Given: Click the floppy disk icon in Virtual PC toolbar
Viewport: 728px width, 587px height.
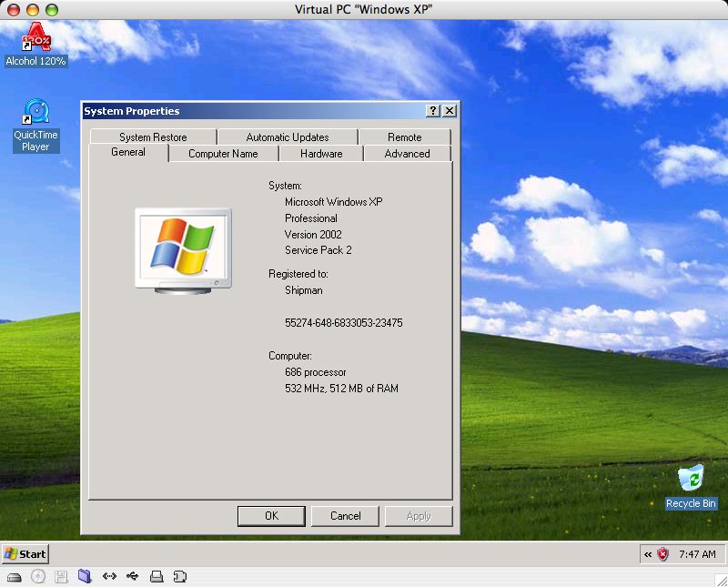Looking at the screenshot, I should click(61, 577).
